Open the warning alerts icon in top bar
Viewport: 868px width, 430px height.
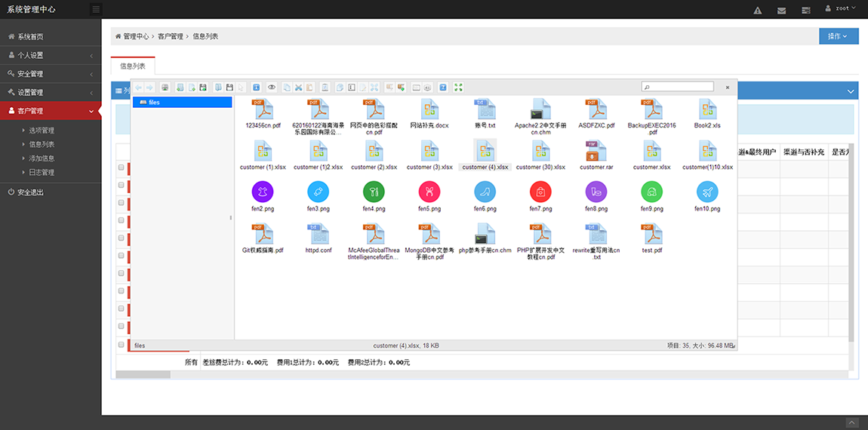pos(758,10)
